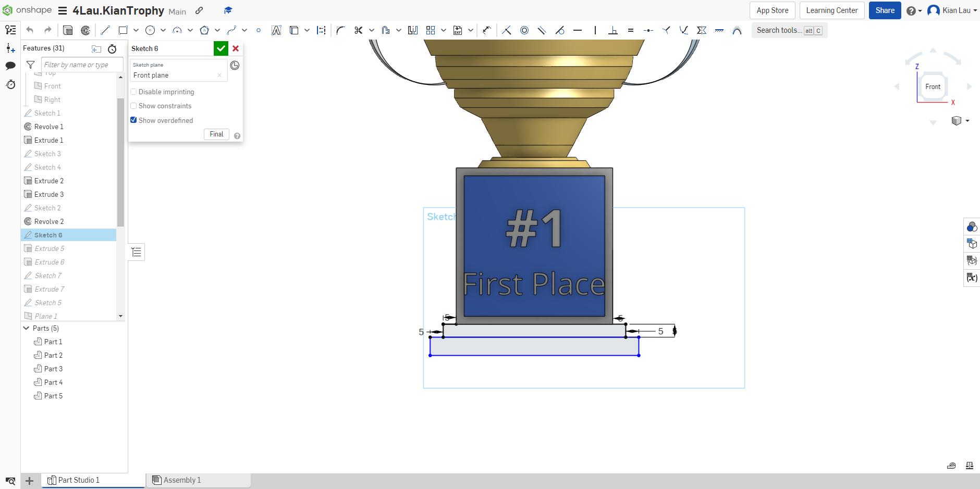Apply the Horizontal constraint
980x489 pixels.
tap(578, 30)
